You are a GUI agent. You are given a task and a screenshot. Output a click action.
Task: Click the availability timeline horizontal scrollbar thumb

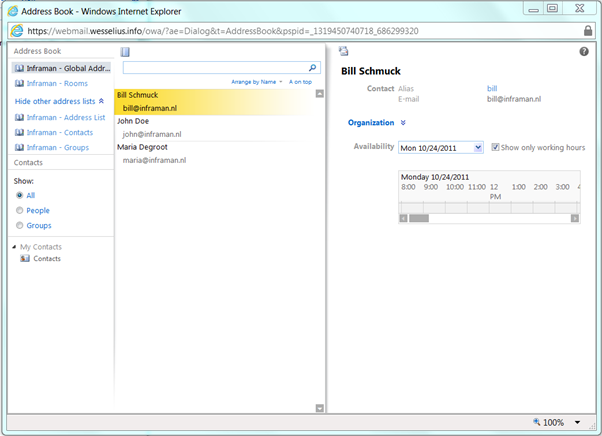click(419, 218)
